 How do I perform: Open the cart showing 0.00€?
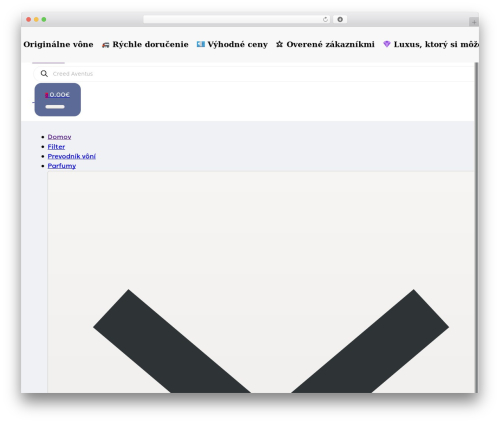pyautogui.click(x=58, y=100)
